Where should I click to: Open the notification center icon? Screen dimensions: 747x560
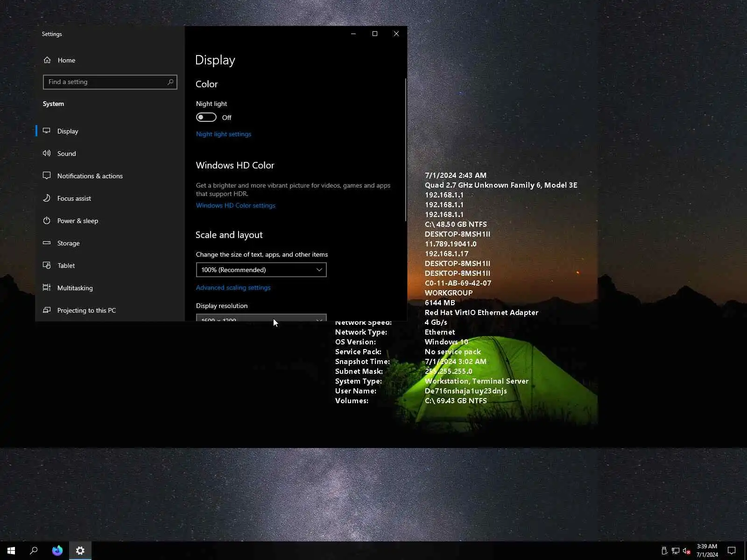coord(732,551)
